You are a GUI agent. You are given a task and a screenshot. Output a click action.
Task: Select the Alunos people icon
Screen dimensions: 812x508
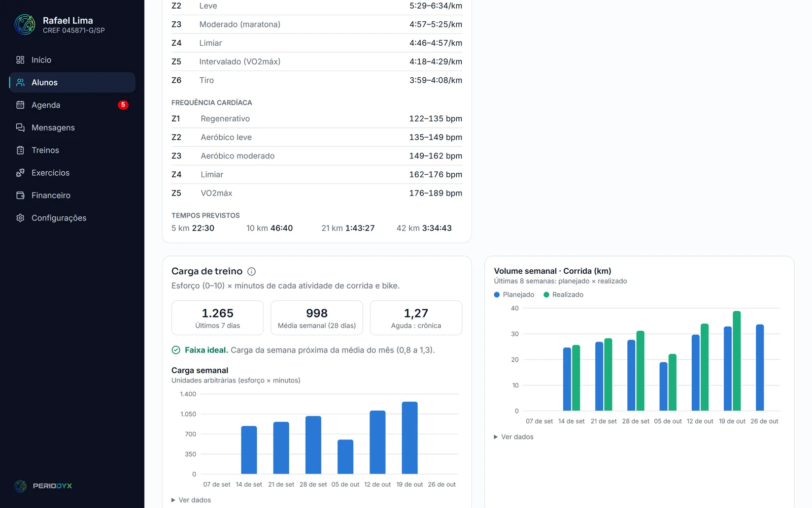point(20,82)
